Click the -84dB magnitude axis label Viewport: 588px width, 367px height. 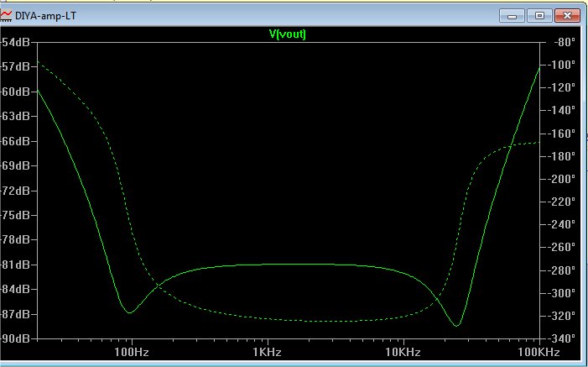click(15, 289)
